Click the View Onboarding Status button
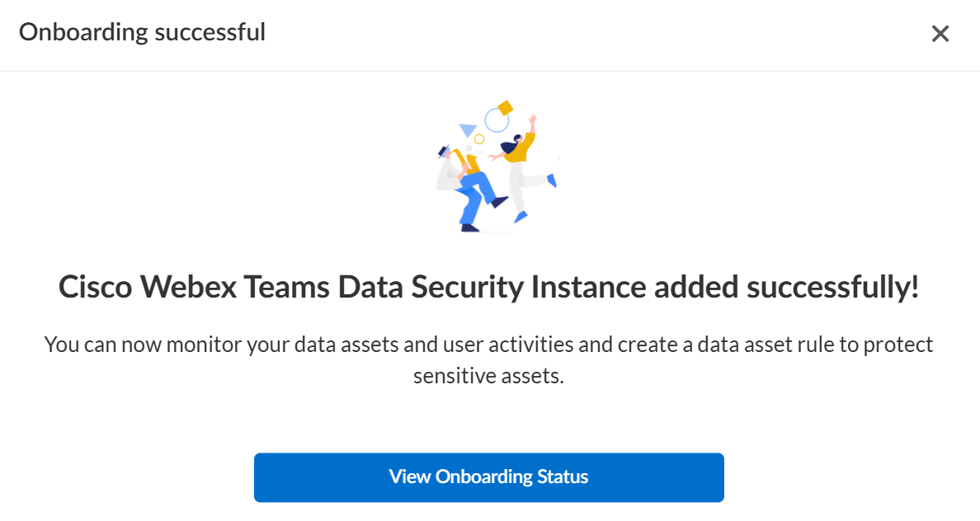The image size is (980, 521). (x=488, y=477)
